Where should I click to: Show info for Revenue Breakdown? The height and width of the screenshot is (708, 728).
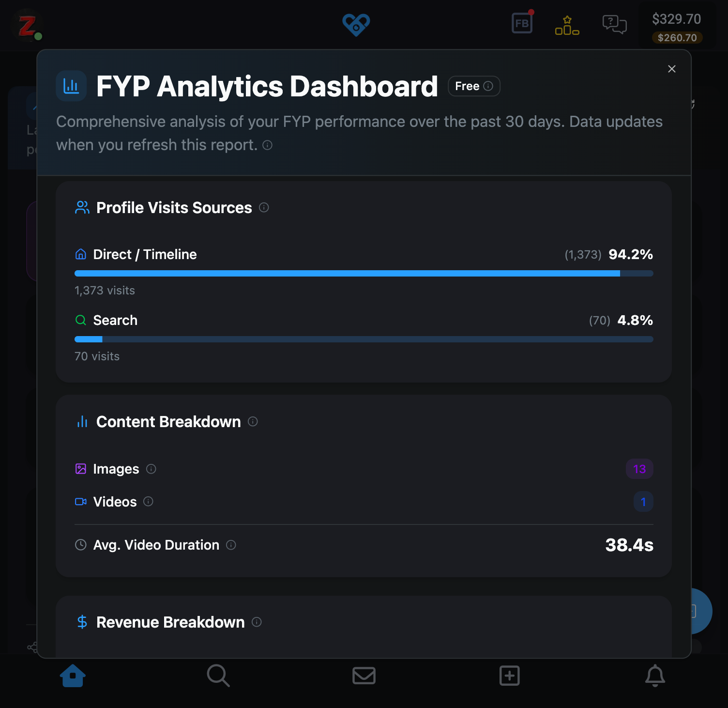257,622
